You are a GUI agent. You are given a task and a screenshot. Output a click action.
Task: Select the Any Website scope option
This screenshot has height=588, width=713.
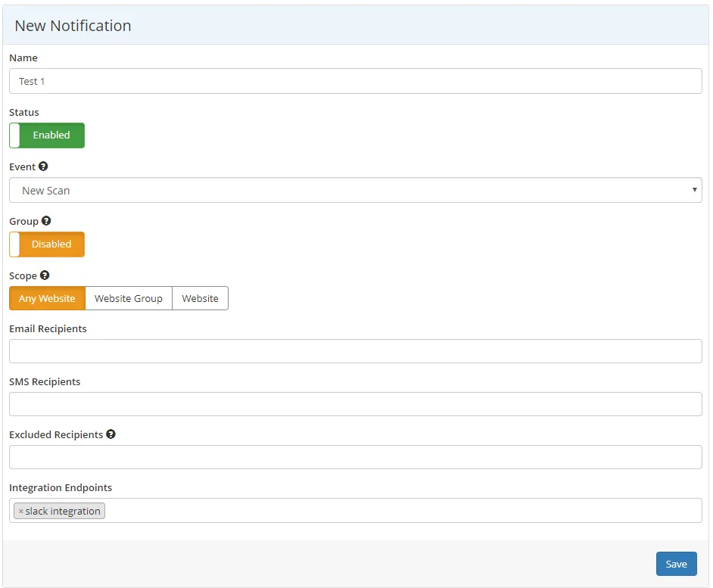[47, 298]
